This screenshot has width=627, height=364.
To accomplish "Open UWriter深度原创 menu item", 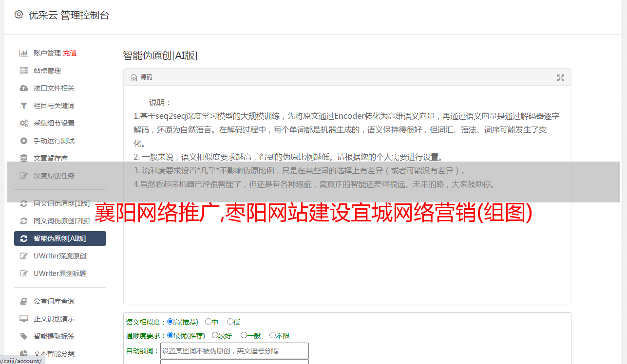I will coord(60,256).
